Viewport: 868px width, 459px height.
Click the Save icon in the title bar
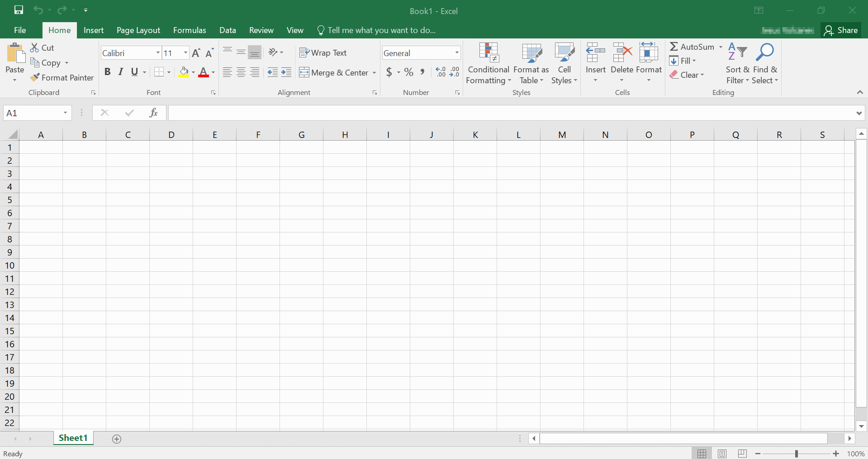point(19,10)
